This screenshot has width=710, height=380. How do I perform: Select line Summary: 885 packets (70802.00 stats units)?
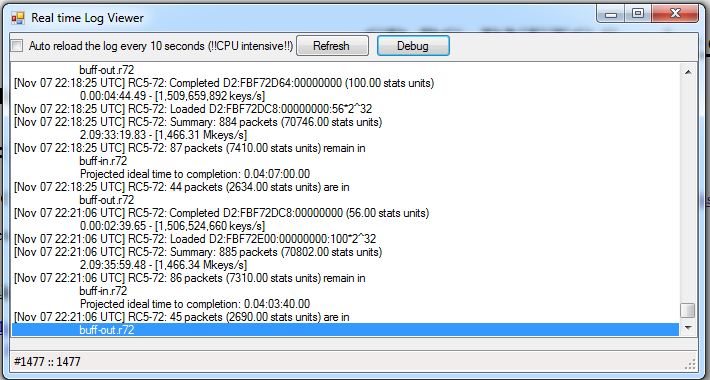pos(345,252)
